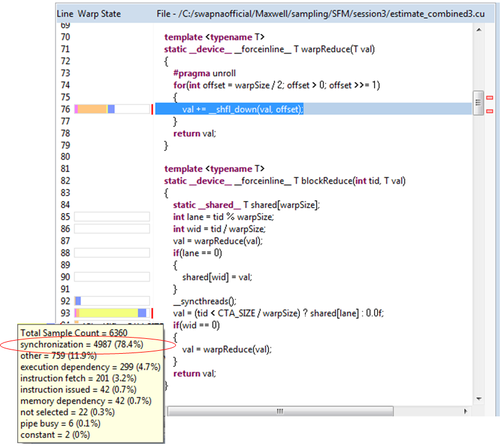Click 'constant = 2 (0%)' in tooltip
The image size is (504, 448).
[55, 435]
